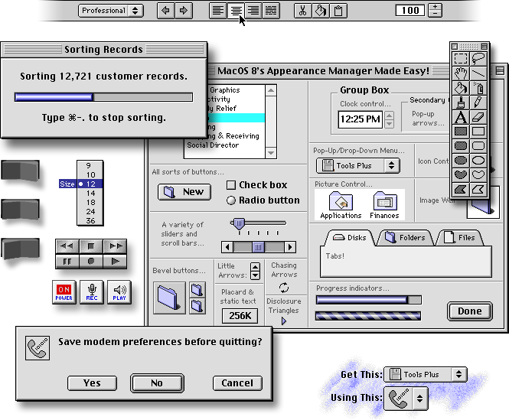
Task: Select the marquee selection tool in palette
Action: tap(461, 59)
